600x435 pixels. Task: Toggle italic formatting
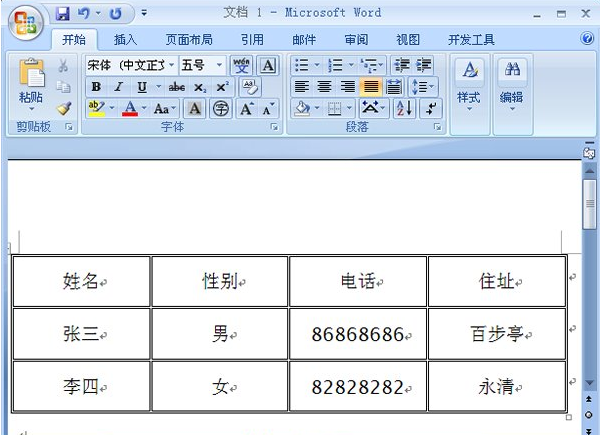119,87
